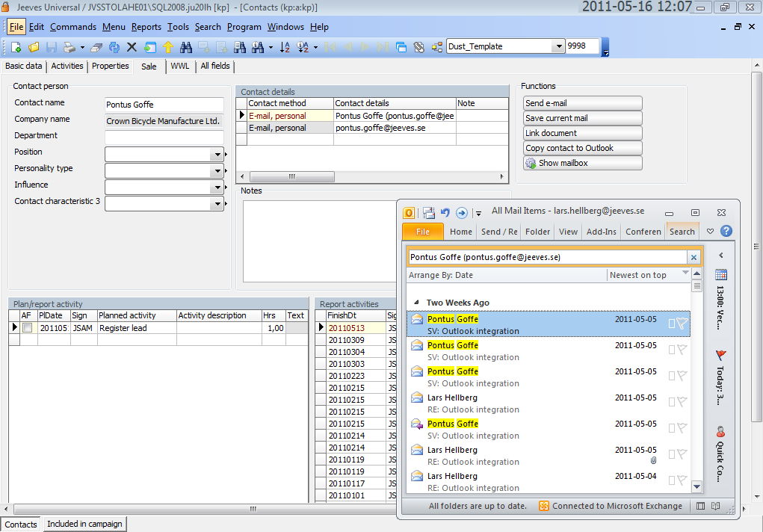Toggle the flag on the Lars Hellberg 2011-05-04 email
The image size is (763, 532).
[x=682, y=480]
